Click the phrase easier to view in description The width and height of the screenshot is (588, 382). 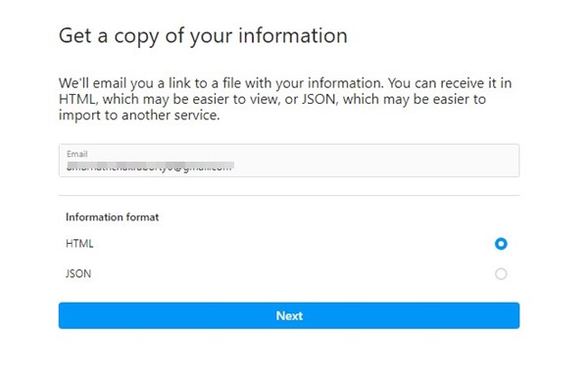(x=234, y=99)
